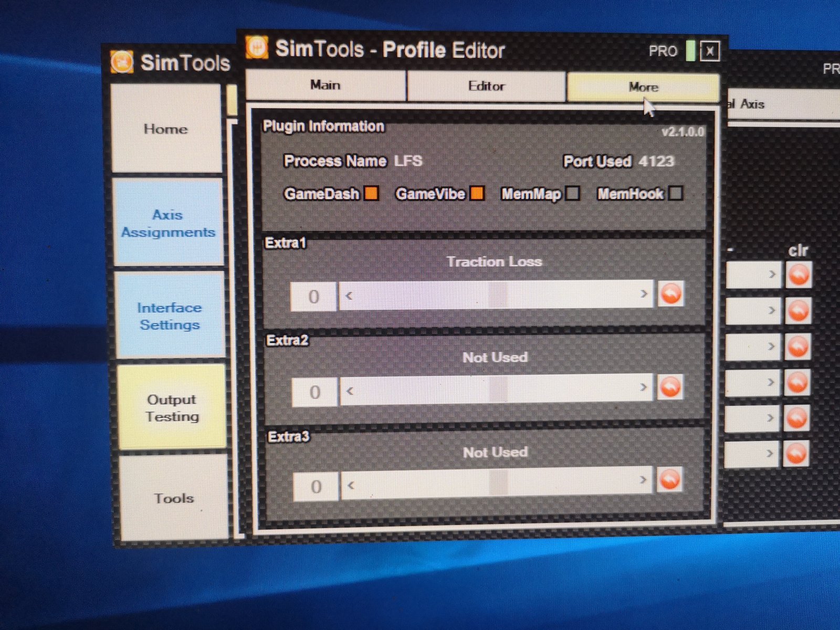Increase Extra2 value with right arrow
Screen dimensions: 840x630
click(643, 387)
